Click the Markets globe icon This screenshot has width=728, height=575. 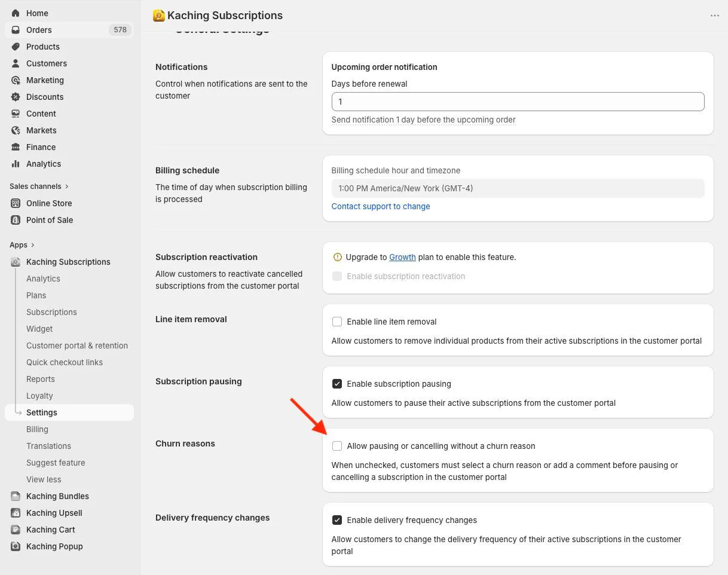[x=16, y=130]
